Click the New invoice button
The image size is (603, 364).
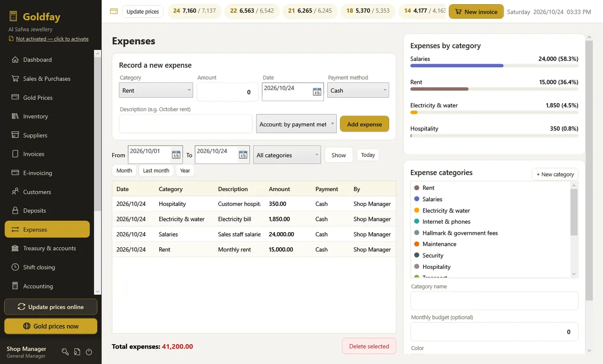[476, 12]
